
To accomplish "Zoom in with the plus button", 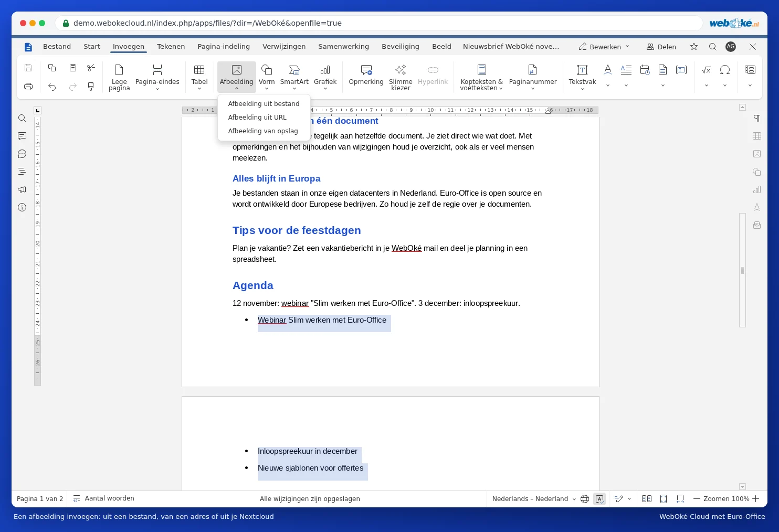I will pos(756,499).
